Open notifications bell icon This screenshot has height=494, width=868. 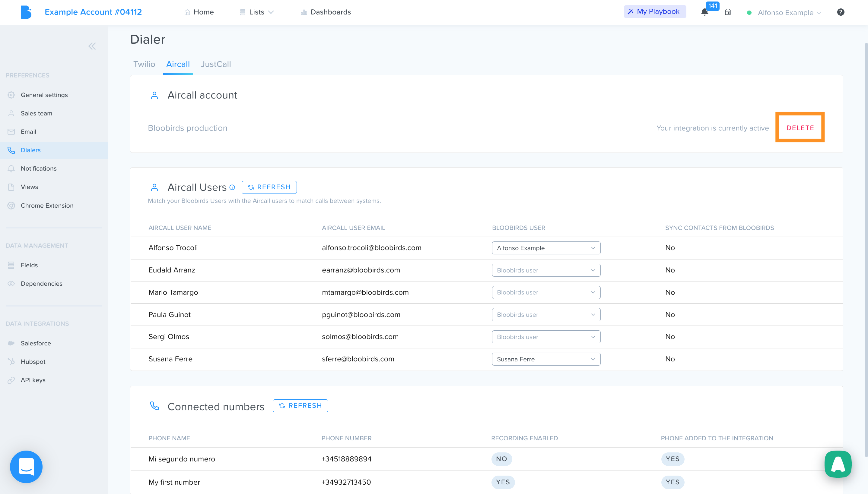click(x=705, y=12)
